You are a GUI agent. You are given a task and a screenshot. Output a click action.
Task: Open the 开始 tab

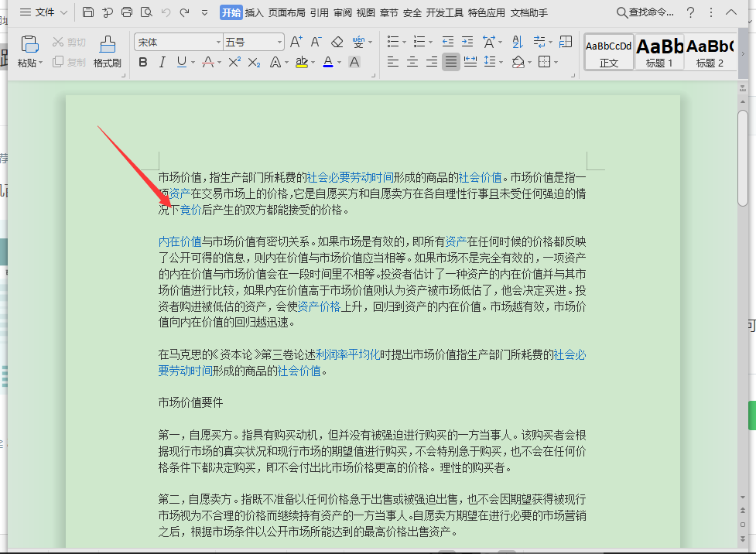(231, 12)
